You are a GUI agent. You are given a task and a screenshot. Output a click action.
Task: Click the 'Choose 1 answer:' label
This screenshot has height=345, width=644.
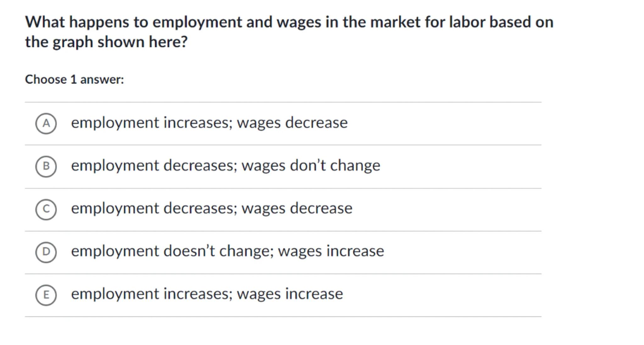(75, 79)
